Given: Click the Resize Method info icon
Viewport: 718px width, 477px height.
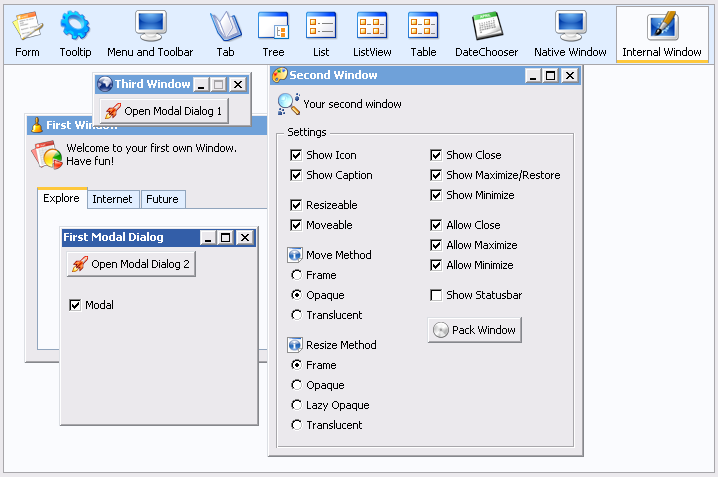Looking at the screenshot, I should click(294, 345).
